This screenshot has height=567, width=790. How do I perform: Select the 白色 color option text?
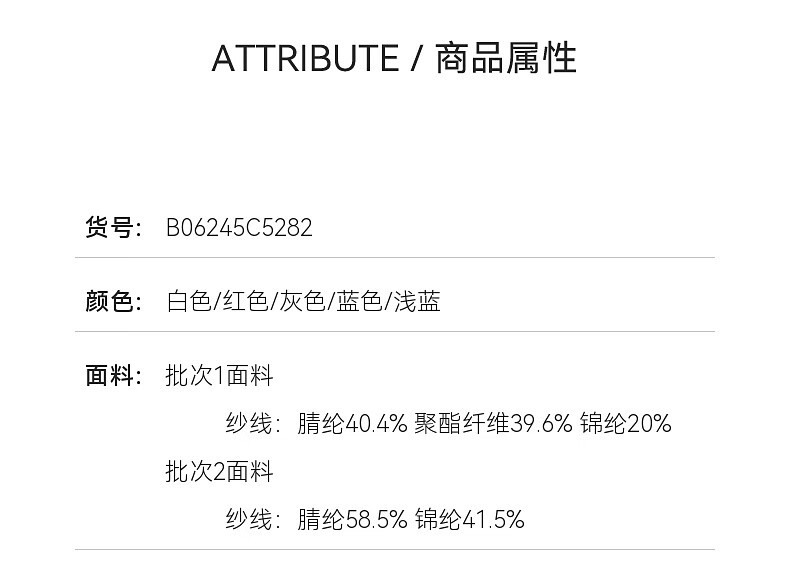(x=189, y=301)
